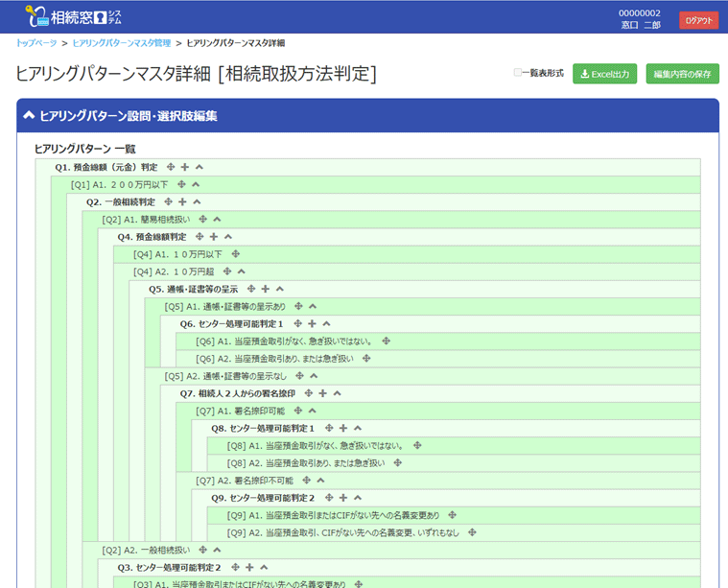The height and width of the screenshot is (588, 728).
Task: Click the plus icon next to Q5. 通帳・証書等の呈示
Action: (265, 289)
